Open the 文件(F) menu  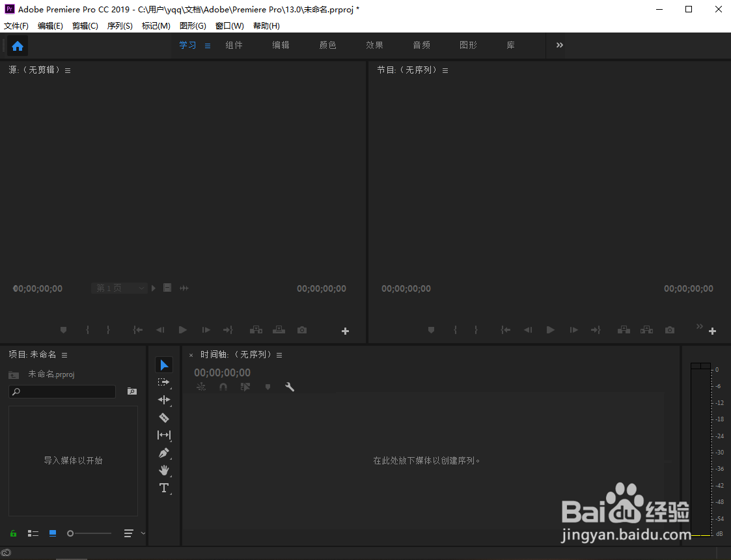(16, 25)
